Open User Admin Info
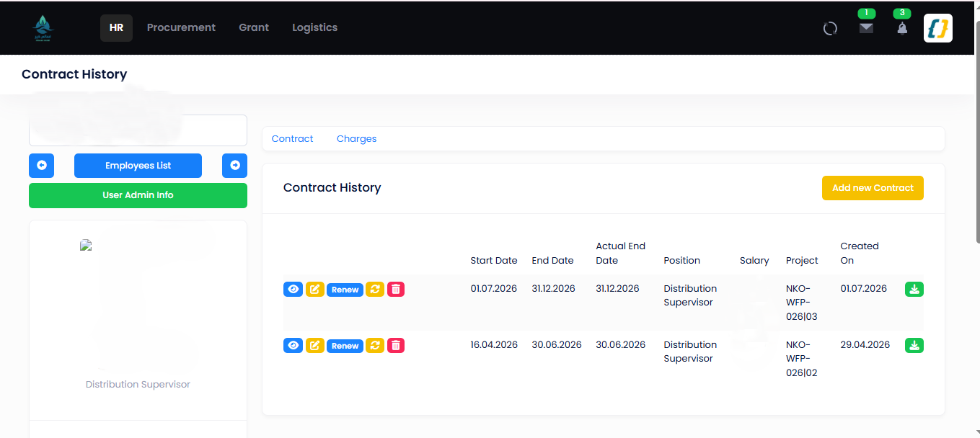The image size is (980, 438). point(138,195)
